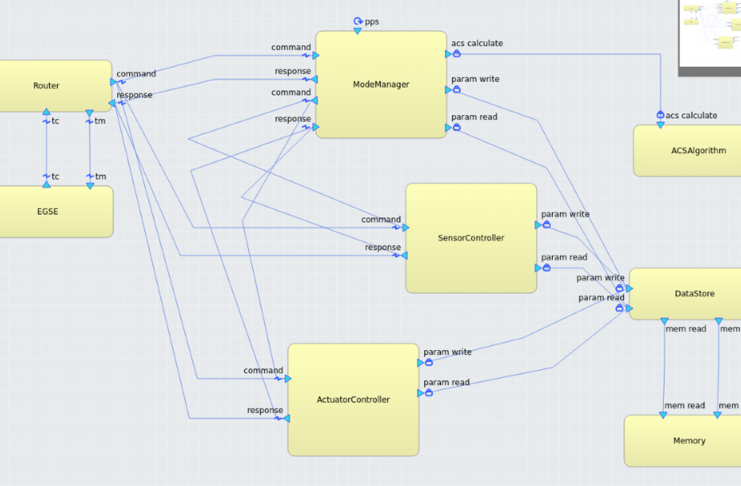Viewport: 741px width, 486px height.
Task: Click the param read port on ActuatorController
Action: click(x=428, y=392)
